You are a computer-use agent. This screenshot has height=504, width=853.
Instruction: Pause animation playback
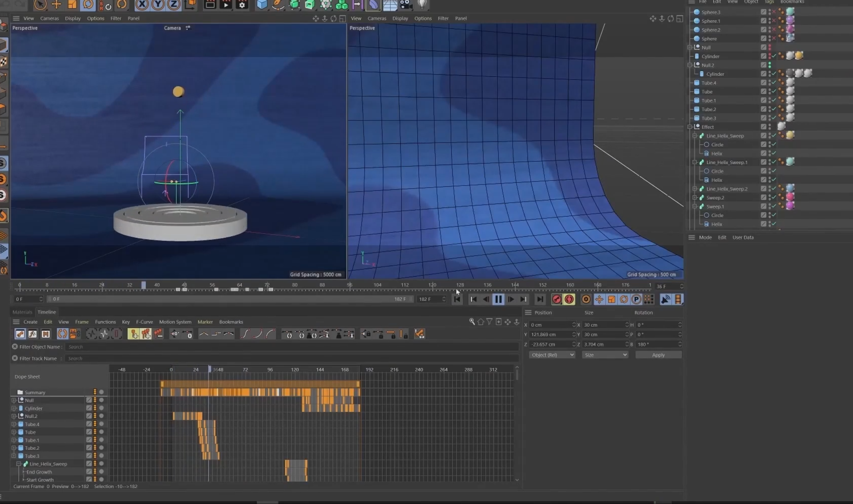[x=498, y=299]
